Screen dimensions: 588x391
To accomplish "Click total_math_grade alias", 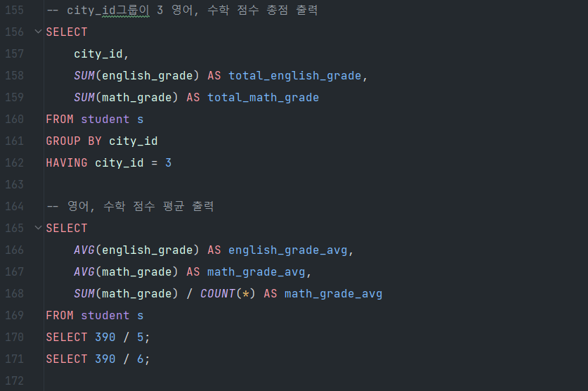I will pyautogui.click(x=263, y=98).
